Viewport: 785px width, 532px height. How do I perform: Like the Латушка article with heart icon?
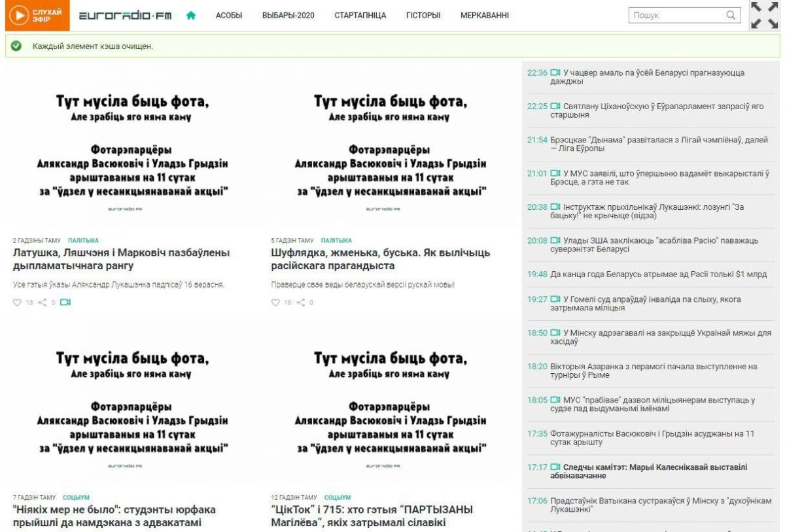tap(18, 303)
